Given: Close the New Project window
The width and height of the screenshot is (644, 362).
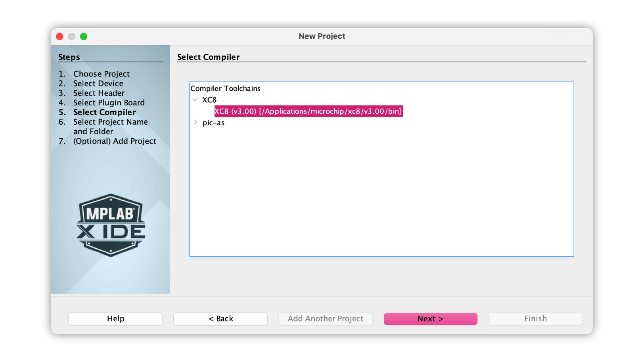Looking at the screenshot, I should pyautogui.click(x=60, y=36).
